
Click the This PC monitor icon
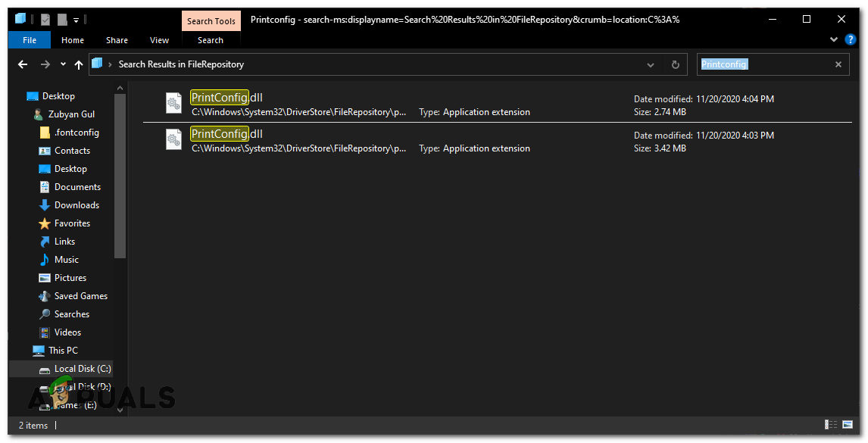point(38,351)
